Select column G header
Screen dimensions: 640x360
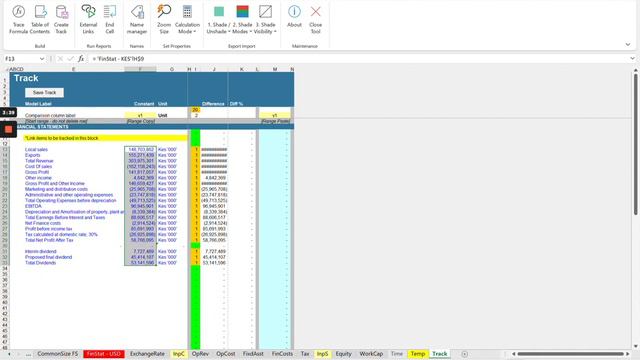[172, 69]
